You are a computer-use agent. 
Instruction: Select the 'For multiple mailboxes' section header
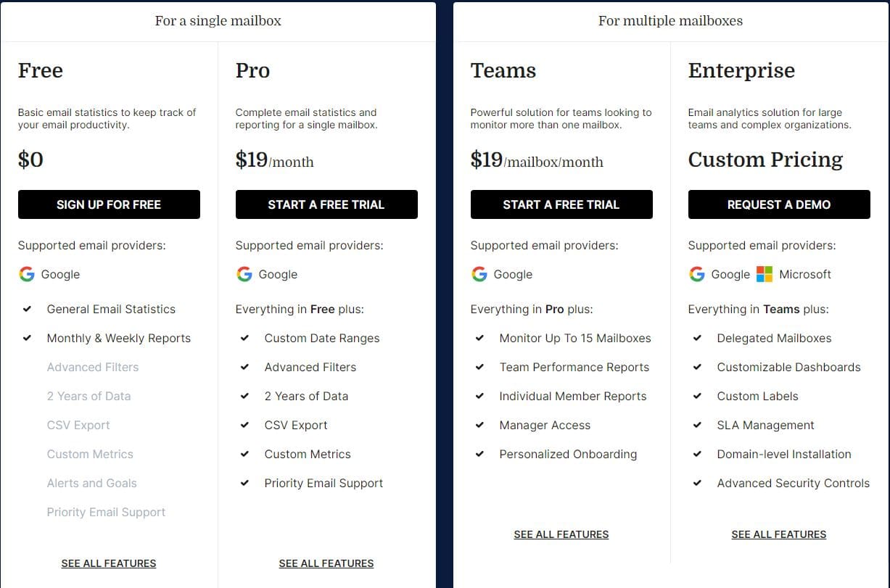(x=670, y=21)
